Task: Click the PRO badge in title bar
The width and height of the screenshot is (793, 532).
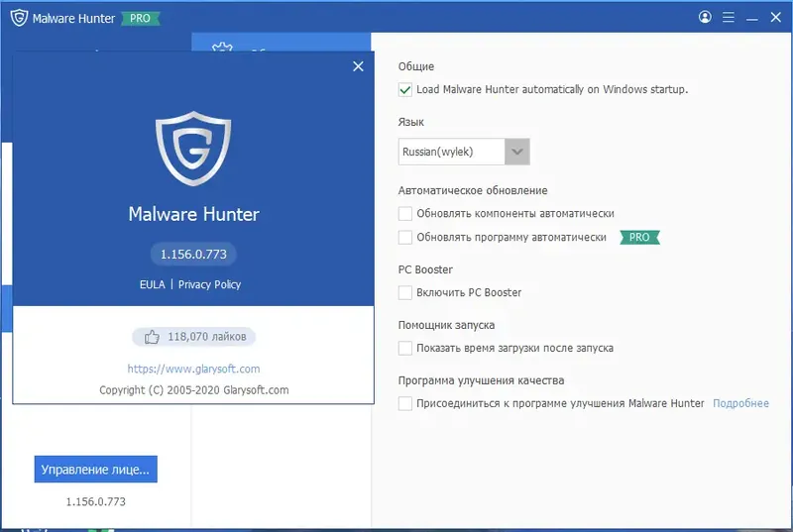Action: [x=140, y=18]
